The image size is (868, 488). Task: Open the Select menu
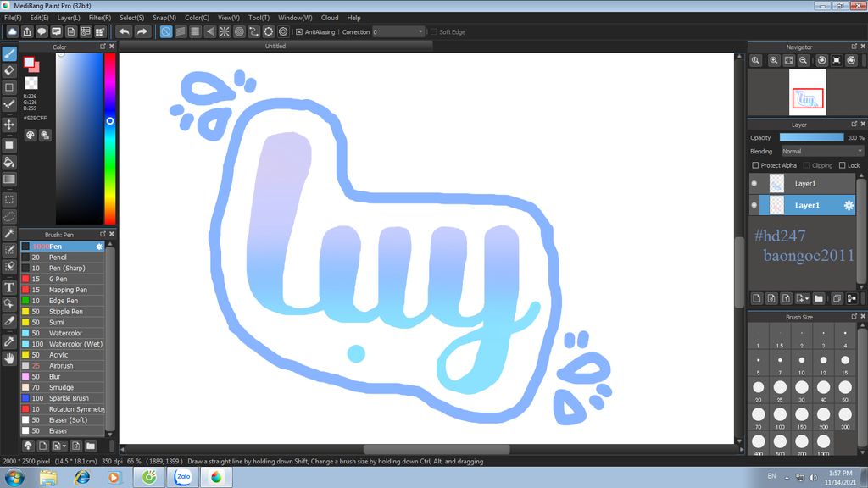(x=131, y=18)
